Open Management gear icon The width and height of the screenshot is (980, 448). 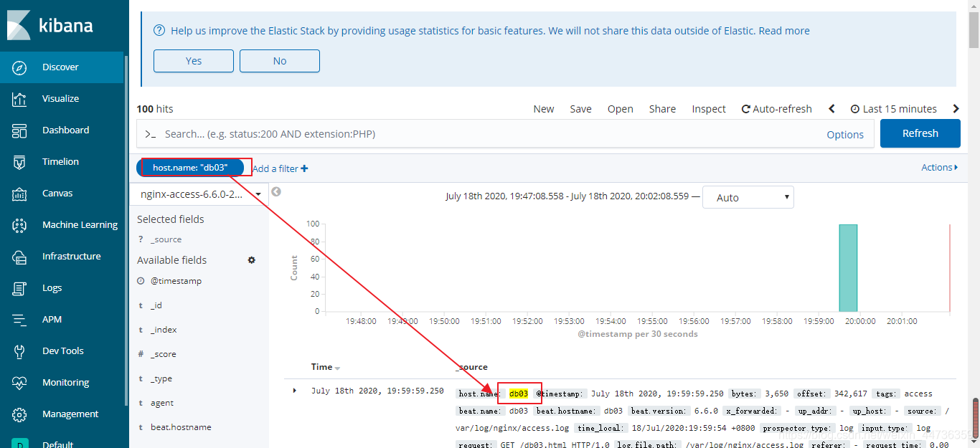click(20, 414)
